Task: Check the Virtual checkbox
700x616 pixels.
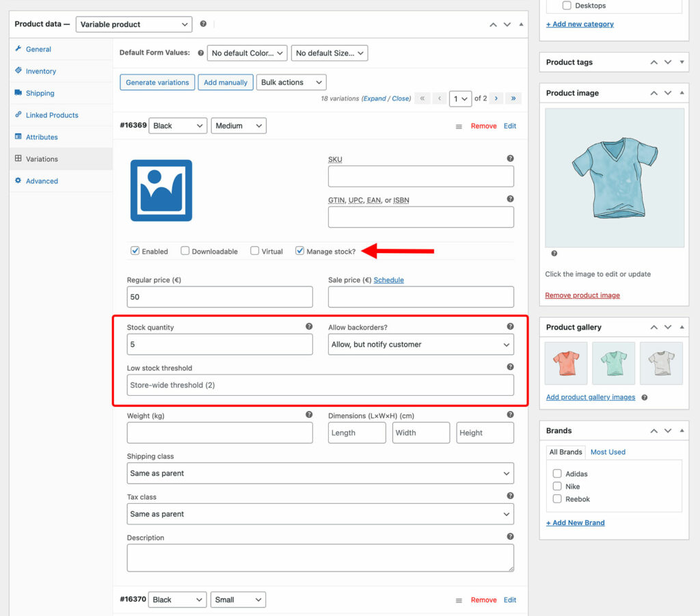Action: (254, 251)
